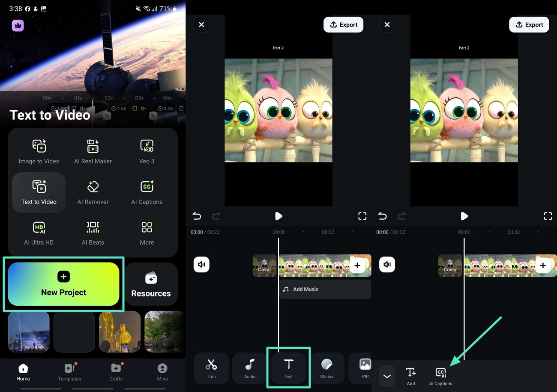Screen dimensions: 557x392
Task: Tap the 00:02 mark in right timeline
Action: pyautogui.click(x=514, y=232)
